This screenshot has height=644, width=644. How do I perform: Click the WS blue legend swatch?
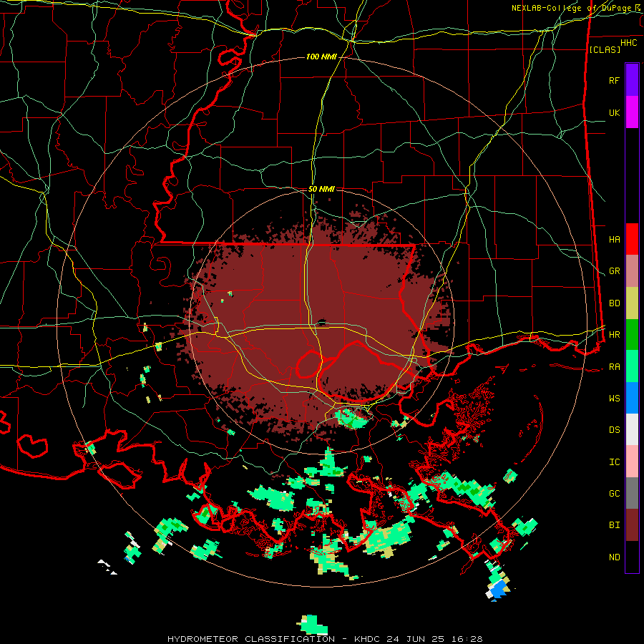pyautogui.click(x=632, y=398)
